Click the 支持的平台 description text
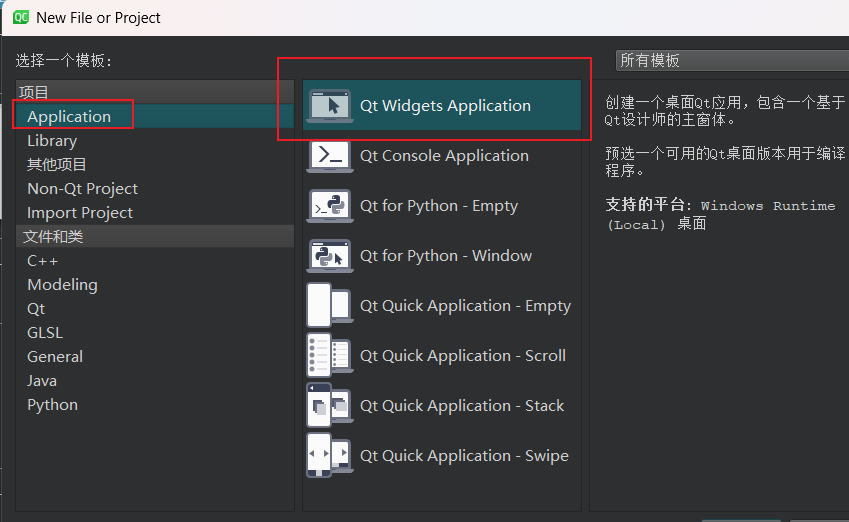The width and height of the screenshot is (849, 522). (720, 214)
